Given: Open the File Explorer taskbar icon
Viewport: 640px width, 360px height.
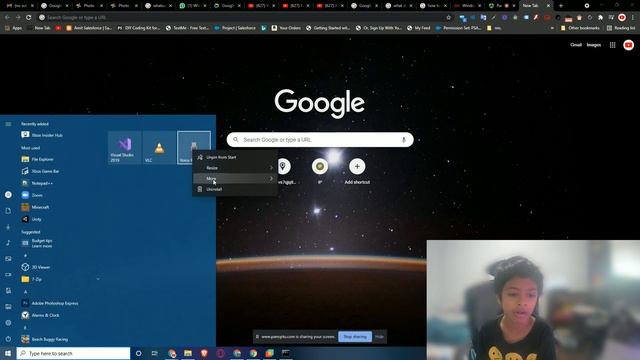Looking at the screenshot, I should (x=188, y=353).
